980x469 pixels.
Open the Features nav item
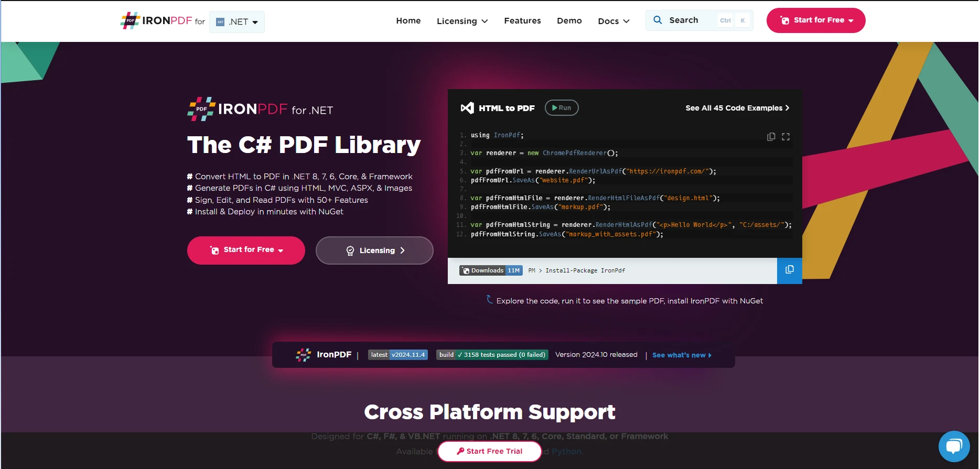522,20
